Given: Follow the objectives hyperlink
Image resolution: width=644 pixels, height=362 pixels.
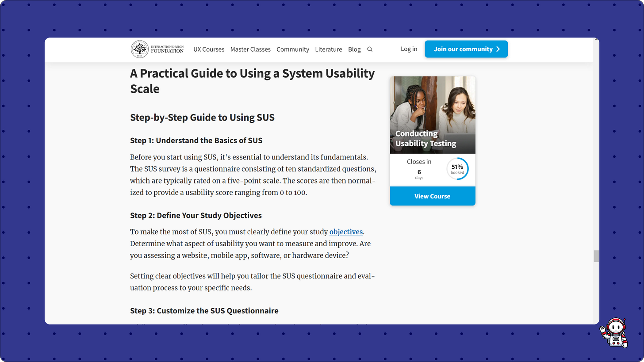Looking at the screenshot, I should 346,232.
